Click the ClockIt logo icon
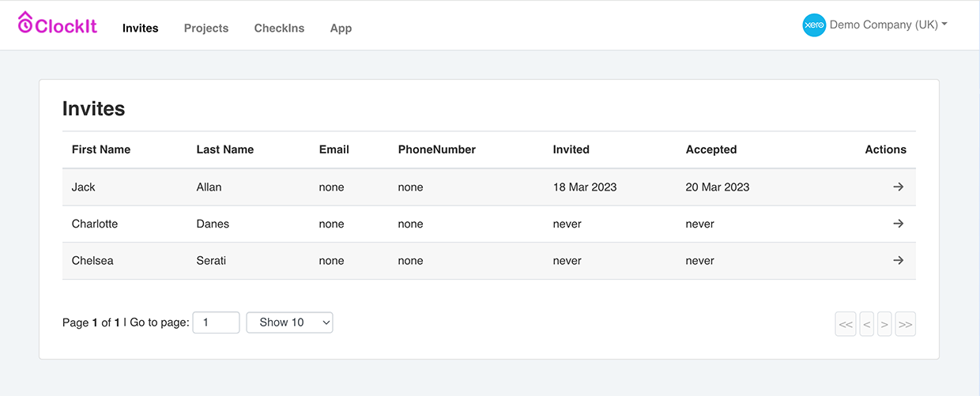This screenshot has width=980, height=396. click(x=26, y=23)
